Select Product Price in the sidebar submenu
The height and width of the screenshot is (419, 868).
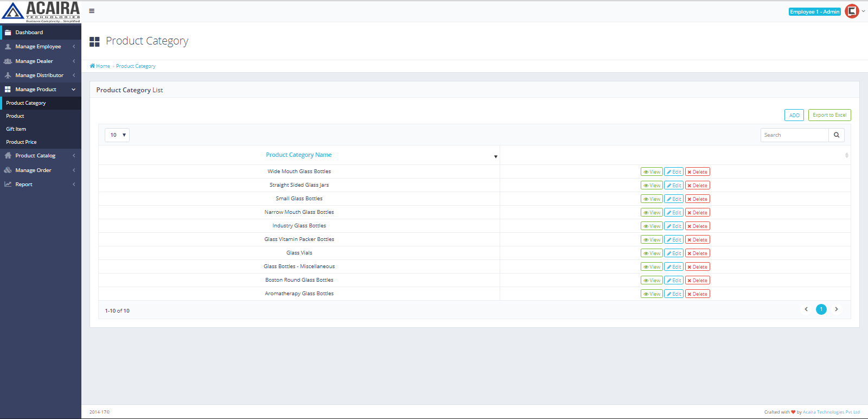22,142
